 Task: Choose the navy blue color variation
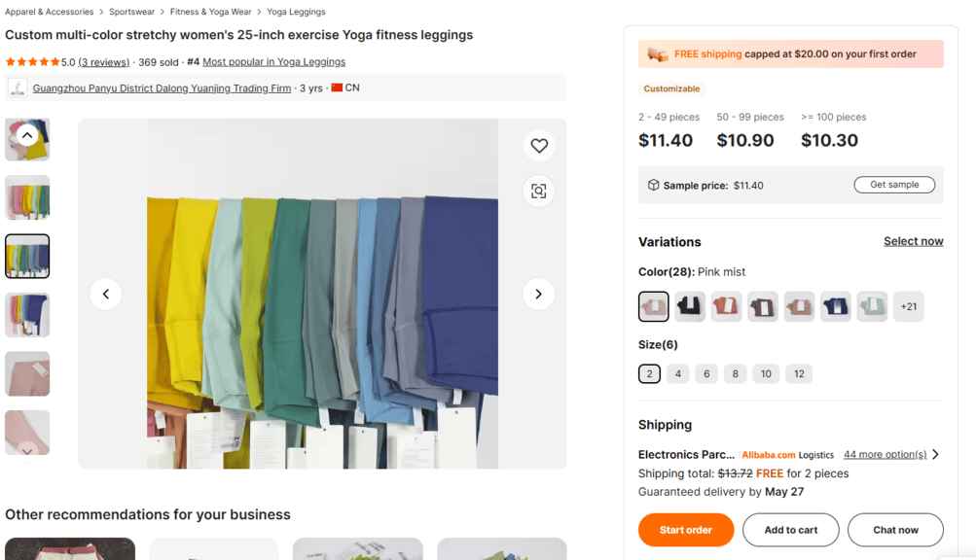[x=835, y=306]
